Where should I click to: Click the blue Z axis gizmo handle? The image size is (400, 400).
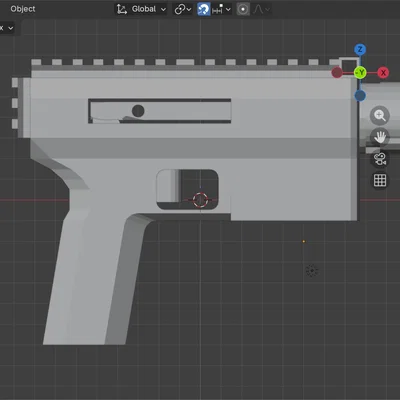tap(360, 50)
